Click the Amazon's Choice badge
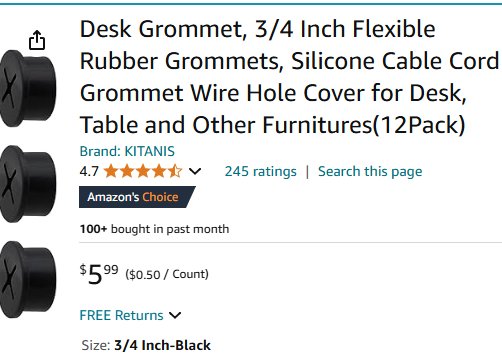The width and height of the screenshot is (502, 360). [137, 197]
